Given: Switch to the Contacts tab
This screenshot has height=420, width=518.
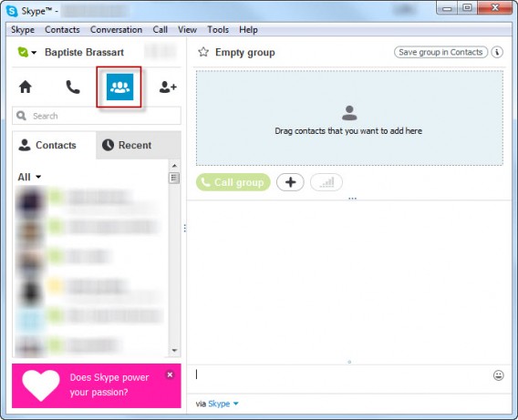Looking at the screenshot, I should pos(54,145).
